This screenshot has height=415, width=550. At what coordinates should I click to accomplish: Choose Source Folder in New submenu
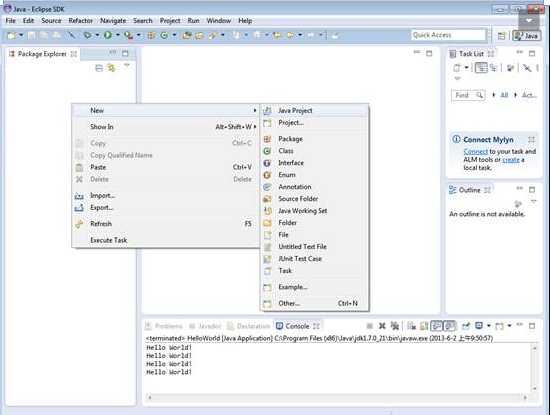click(x=314, y=199)
